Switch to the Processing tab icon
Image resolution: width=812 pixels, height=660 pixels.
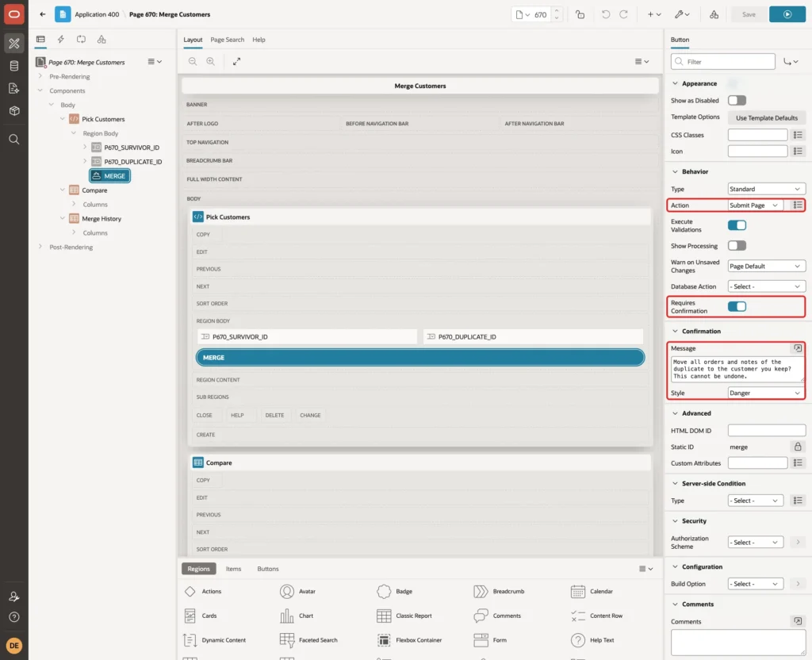(x=82, y=40)
